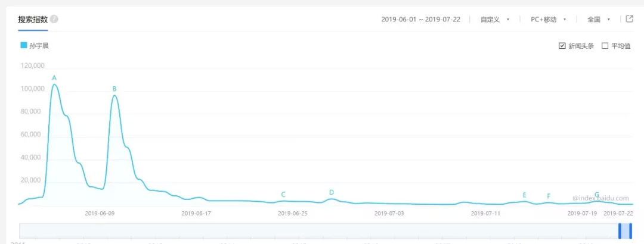Screen dimensions: 644x244
Task: Toggle the 新闻头条 checkbox
Action: [x=562, y=46]
